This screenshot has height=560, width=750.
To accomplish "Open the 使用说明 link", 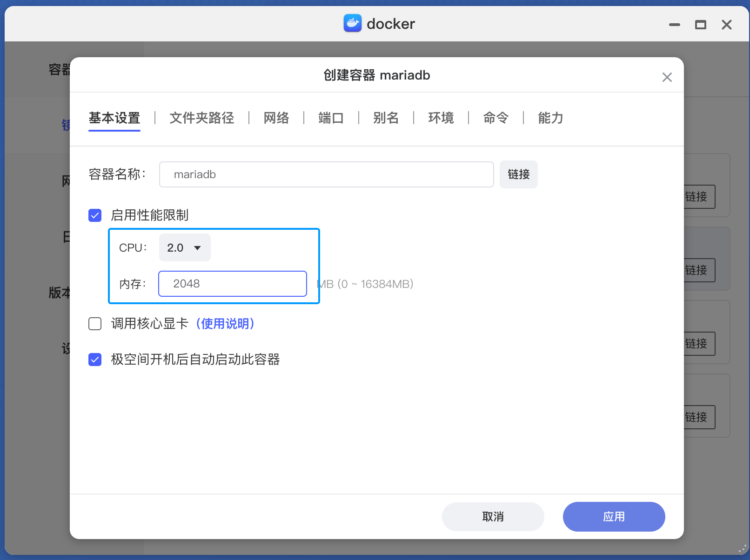I will (225, 324).
